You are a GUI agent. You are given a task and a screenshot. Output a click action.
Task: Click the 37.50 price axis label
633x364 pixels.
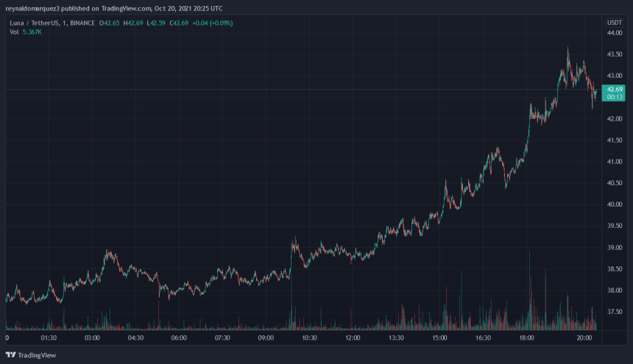pyautogui.click(x=615, y=312)
